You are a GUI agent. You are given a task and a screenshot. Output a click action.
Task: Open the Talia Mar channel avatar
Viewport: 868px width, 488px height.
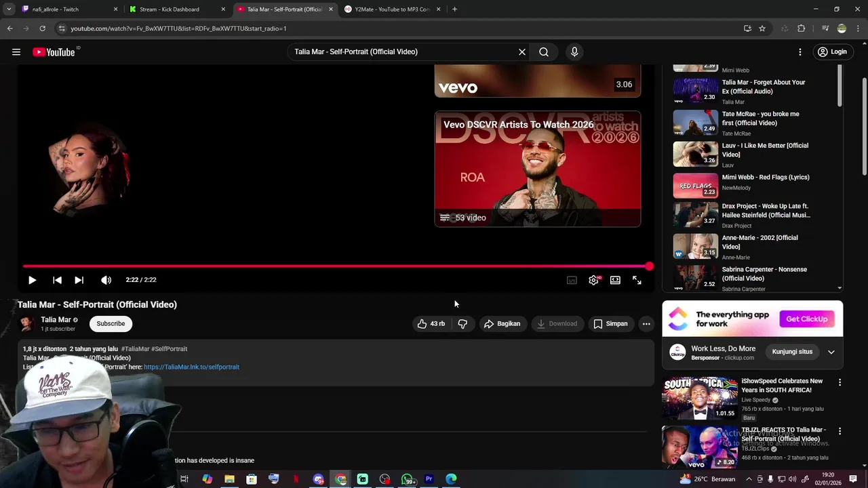pyautogui.click(x=26, y=324)
